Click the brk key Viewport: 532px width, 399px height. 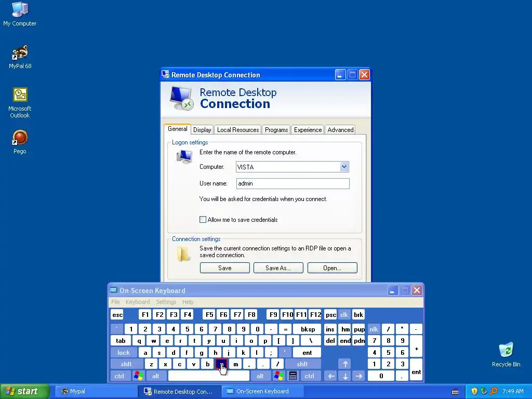(358, 314)
